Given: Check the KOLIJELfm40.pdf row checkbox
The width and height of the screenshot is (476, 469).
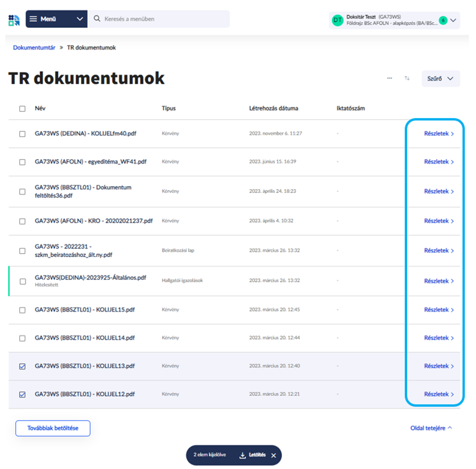Looking at the screenshot, I should 22,134.
